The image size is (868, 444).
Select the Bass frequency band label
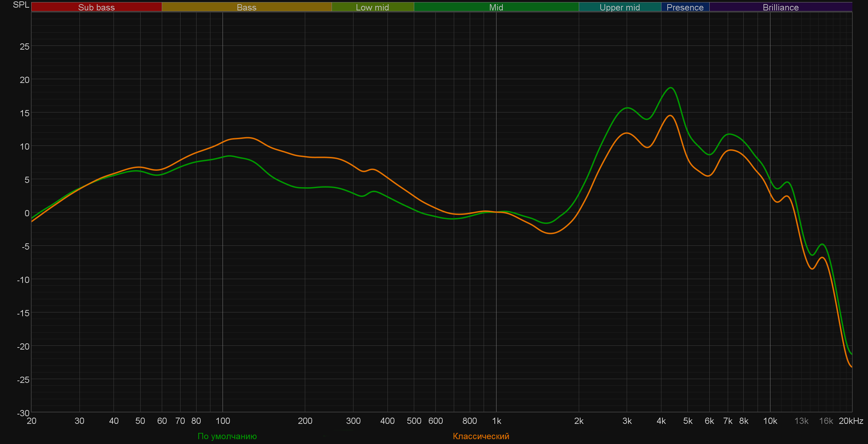coord(247,7)
